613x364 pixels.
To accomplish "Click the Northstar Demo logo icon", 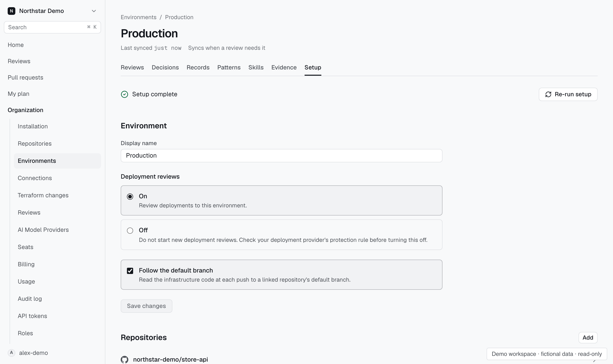I will click(11, 11).
